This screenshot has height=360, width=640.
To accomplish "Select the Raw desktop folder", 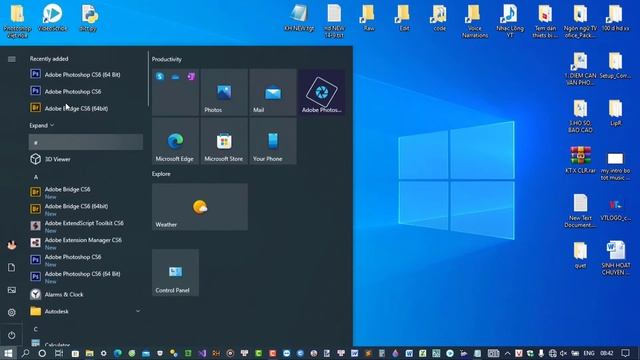I will click(369, 18).
